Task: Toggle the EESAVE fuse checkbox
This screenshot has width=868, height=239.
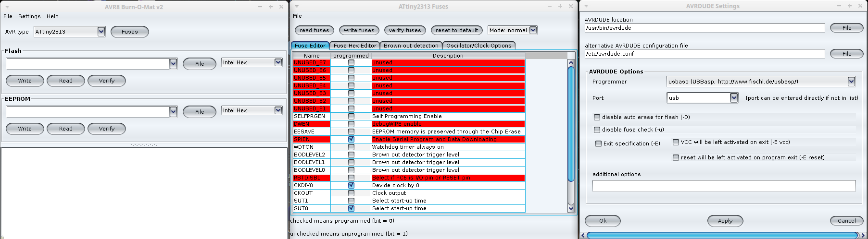Action: [351, 131]
